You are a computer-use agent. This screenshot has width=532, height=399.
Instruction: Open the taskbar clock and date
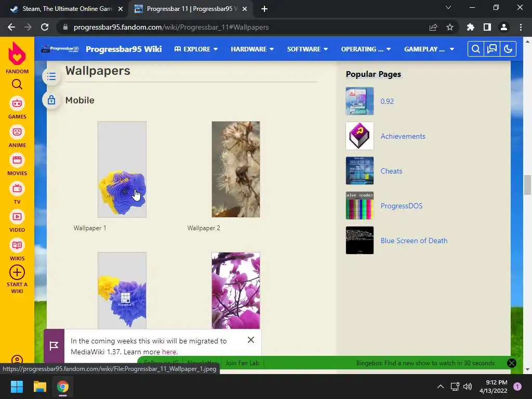point(494,387)
